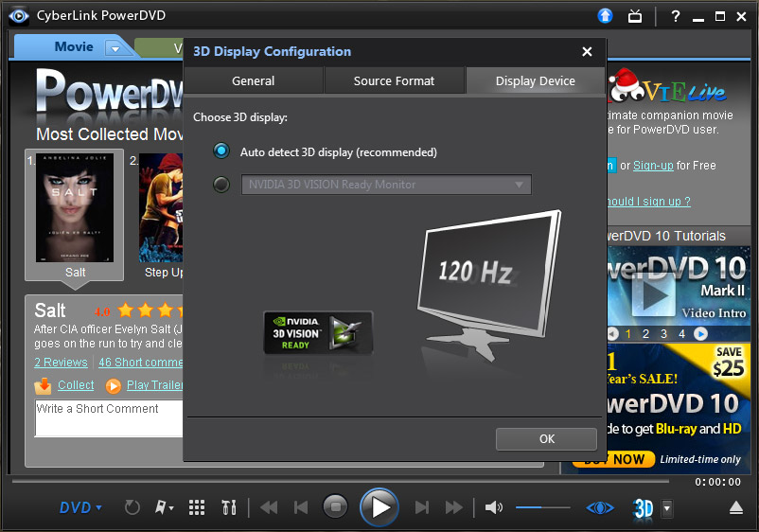The height and width of the screenshot is (532, 759).
Task: Toggle the TrueTheater eye icon
Action: point(600,507)
